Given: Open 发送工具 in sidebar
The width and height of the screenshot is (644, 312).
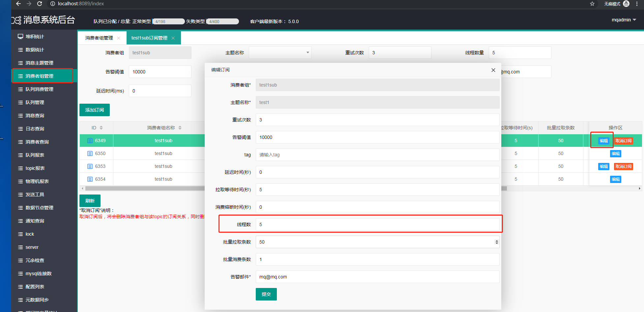Looking at the screenshot, I should point(44,195).
